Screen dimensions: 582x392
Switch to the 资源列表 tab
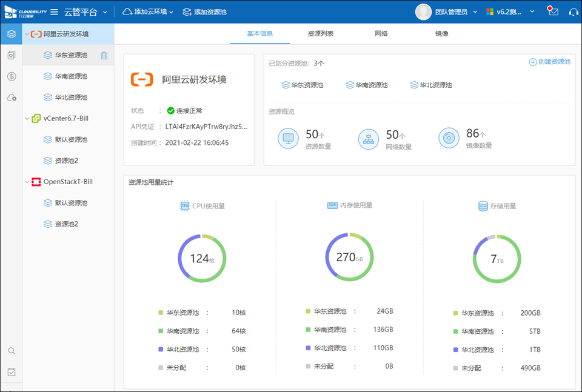320,34
